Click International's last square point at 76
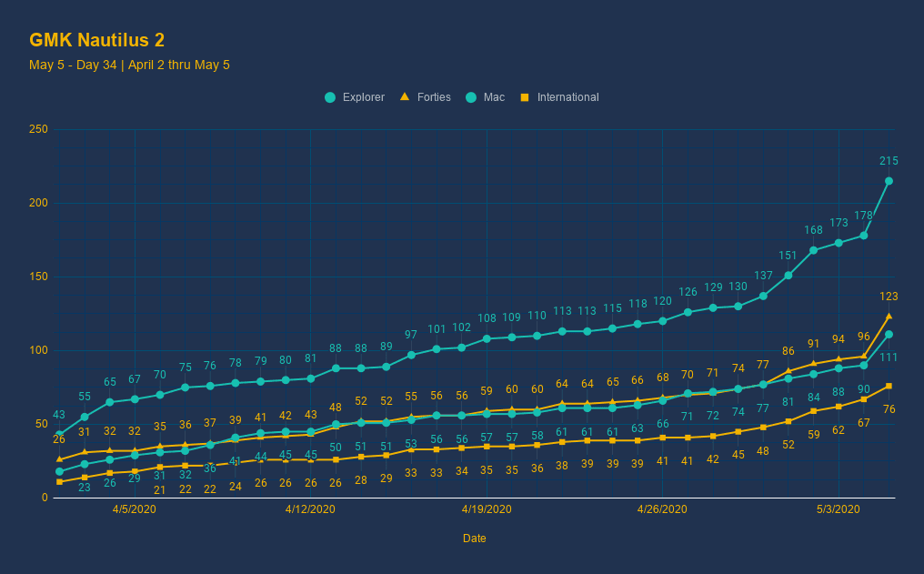The height and width of the screenshot is (574, 924). pyautogui.click(x=889, y=386)
